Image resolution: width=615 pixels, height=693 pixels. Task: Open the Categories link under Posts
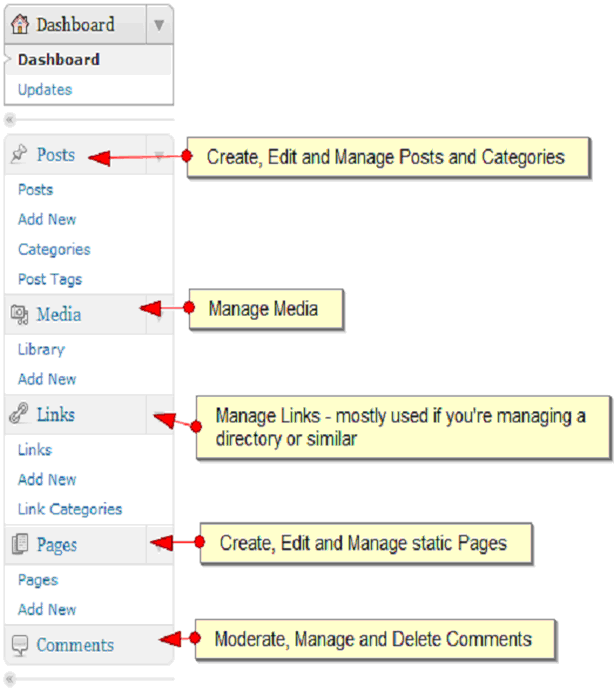[54, 249]
